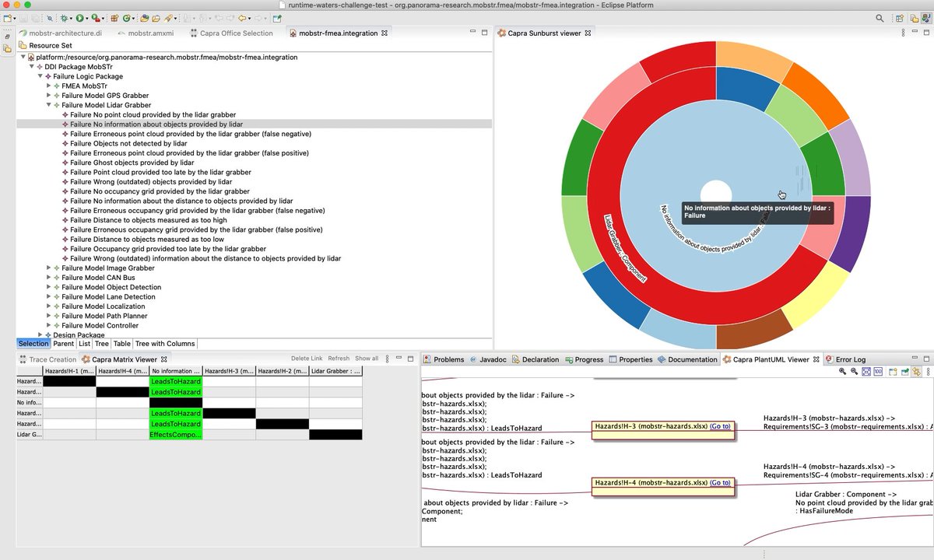The width and height of the screenshot is (934, 560).
Task: Click the restore icon in left sidebar
Action: pyautogui.click(x=7, y=37)
